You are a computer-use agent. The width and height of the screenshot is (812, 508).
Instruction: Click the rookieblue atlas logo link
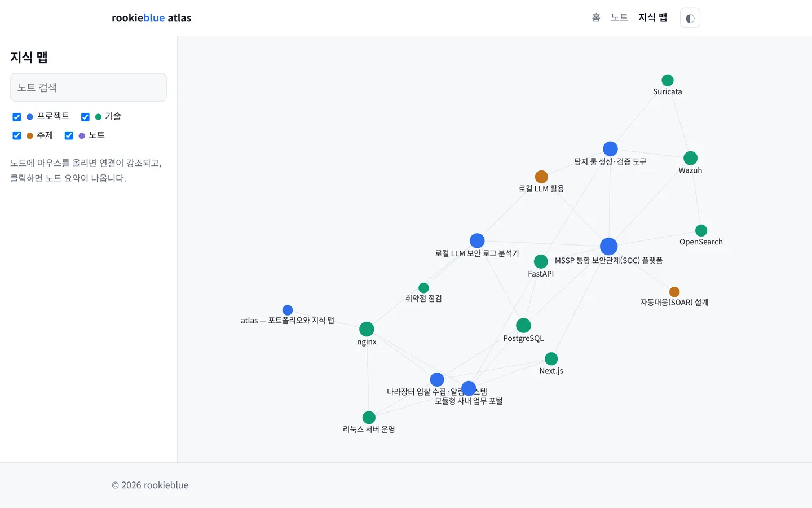[152, 18]
